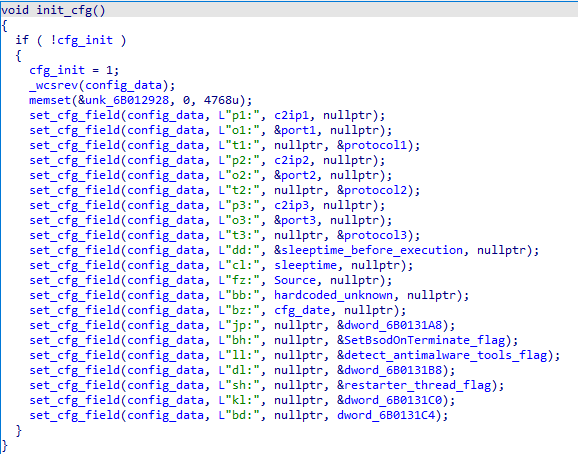Click the L"fz:" string literal
Image resolution: width=578 pixels, height=454 pixels.
tap(239, 280)
